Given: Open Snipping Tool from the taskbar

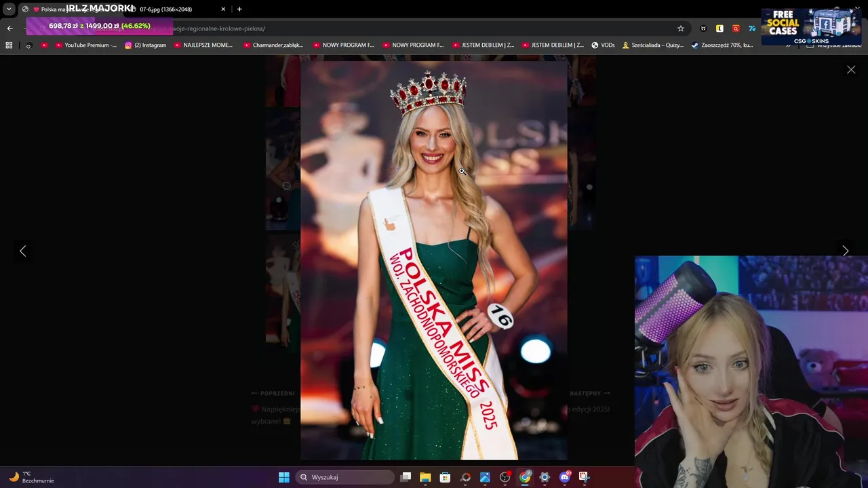Looking at the screenshot, I should tap(584, 477).
